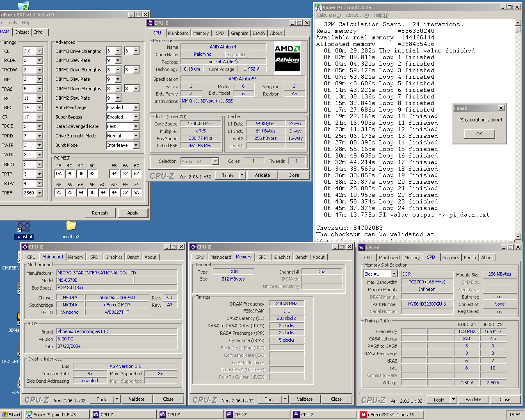Click motherboard model MS-6570E
Screen dimensions: 525x420
coord(95,280)
